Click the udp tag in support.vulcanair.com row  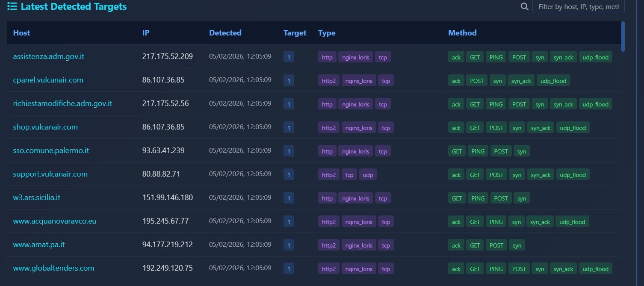tap(368, 174)
